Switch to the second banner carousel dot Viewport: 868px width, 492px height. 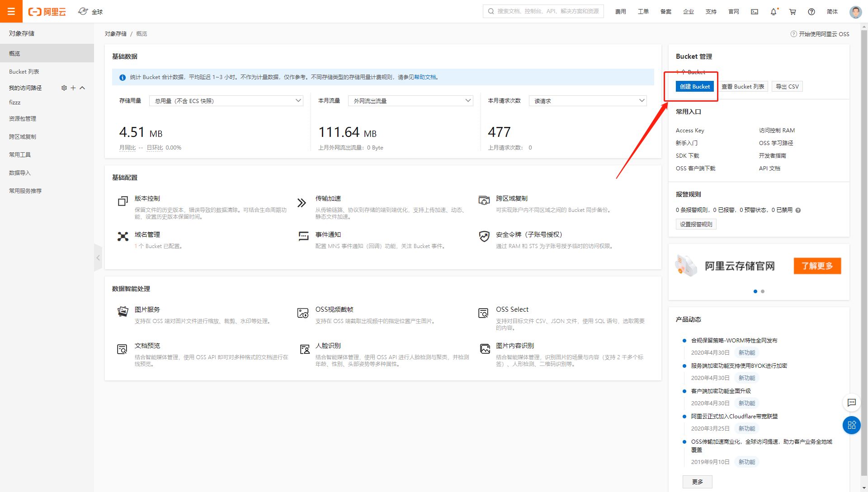tap(763, 291)
